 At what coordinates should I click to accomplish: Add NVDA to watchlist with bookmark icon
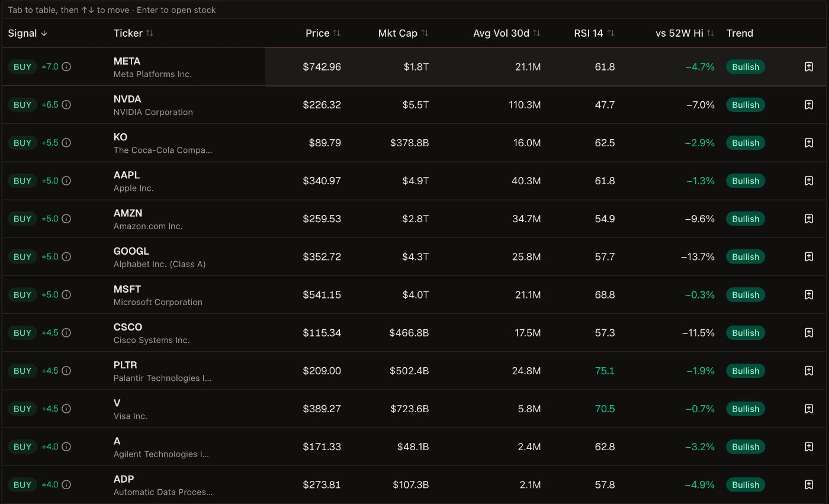809,105
